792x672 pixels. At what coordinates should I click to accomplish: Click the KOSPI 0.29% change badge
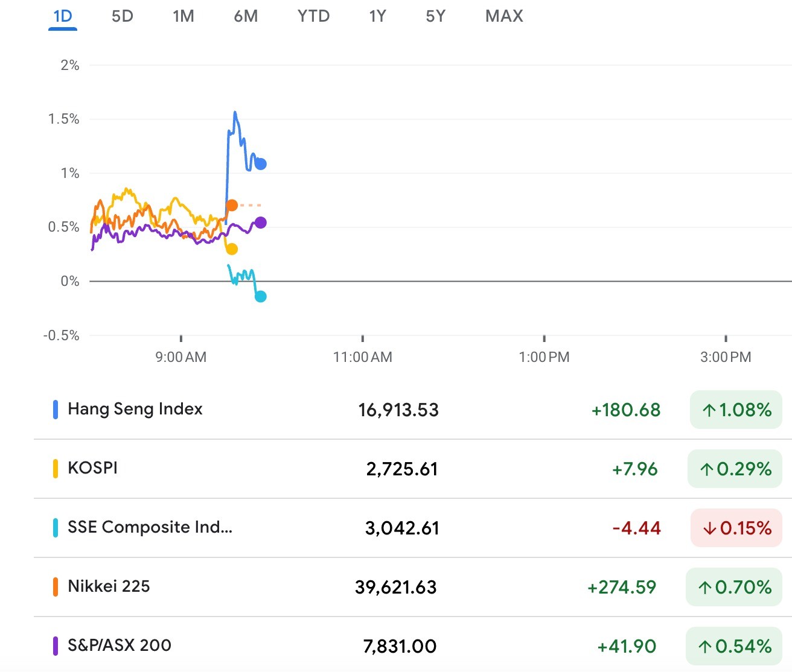(735, 469)
